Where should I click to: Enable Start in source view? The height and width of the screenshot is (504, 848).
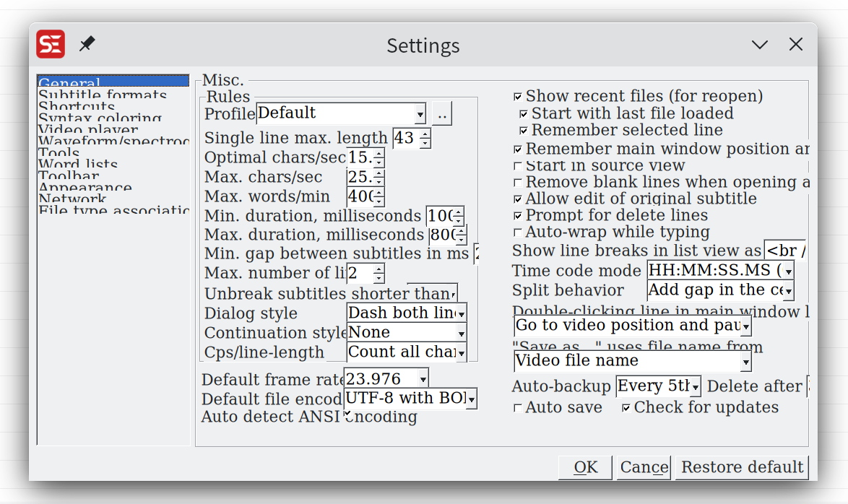(x=517, y=165)
